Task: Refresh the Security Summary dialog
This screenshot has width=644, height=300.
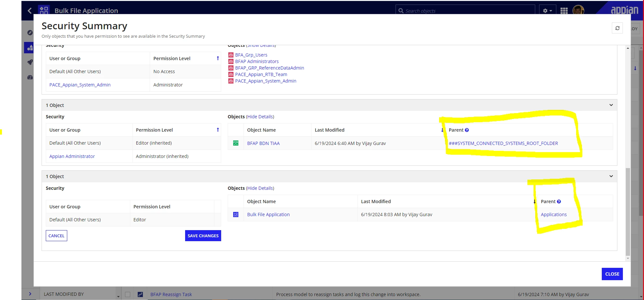Action: tap(617, 28)
